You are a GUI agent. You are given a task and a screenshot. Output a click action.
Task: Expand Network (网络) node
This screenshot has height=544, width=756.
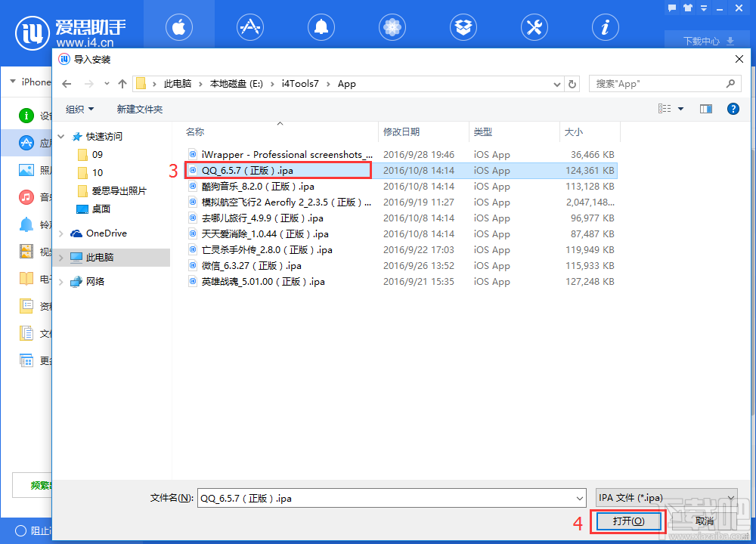(x=60, y=282)
